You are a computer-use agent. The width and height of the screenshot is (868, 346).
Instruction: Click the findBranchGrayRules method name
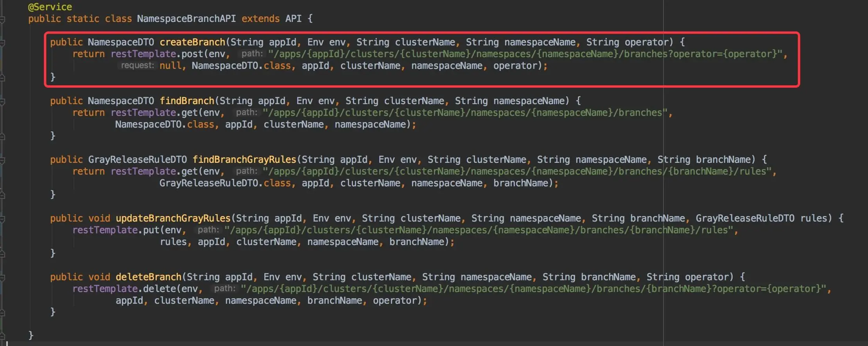pyautogui.click(x=244, y=159)
